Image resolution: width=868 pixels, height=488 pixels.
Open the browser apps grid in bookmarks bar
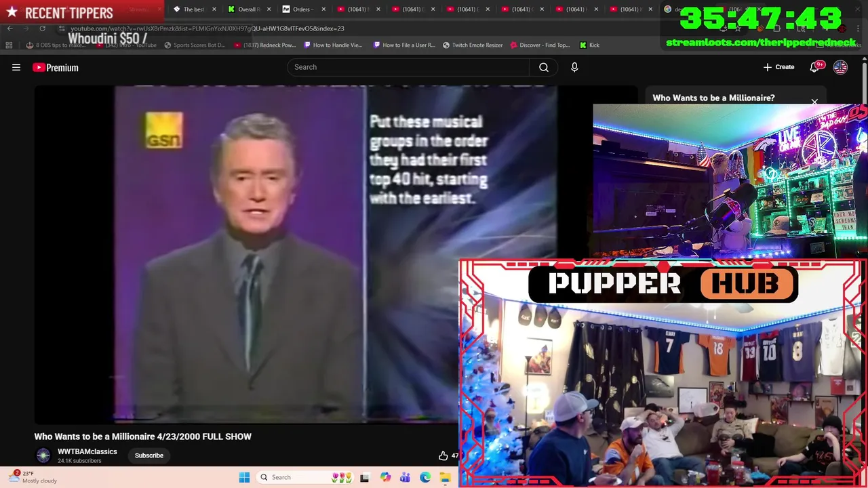pos(9,45)
